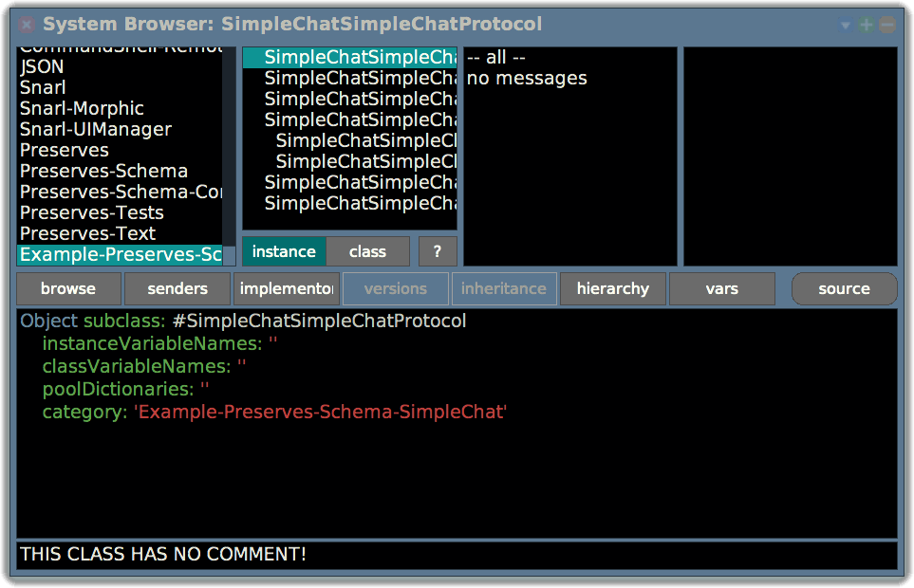
Task: Open the window menu dropdown arrow
Action: click(845, 26)
